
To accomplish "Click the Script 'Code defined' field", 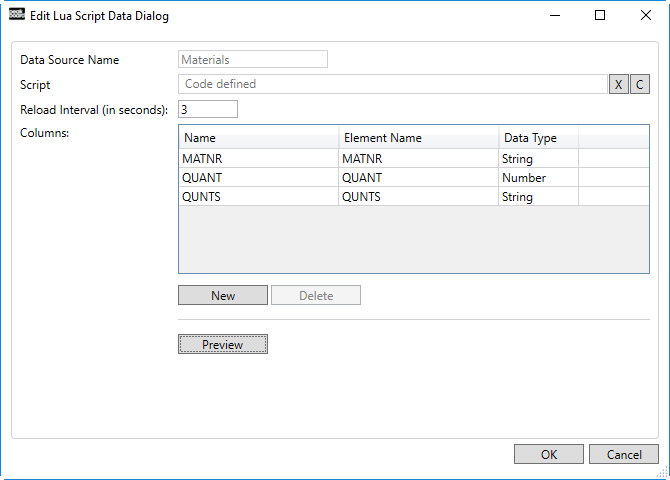I will click(393, 84).
